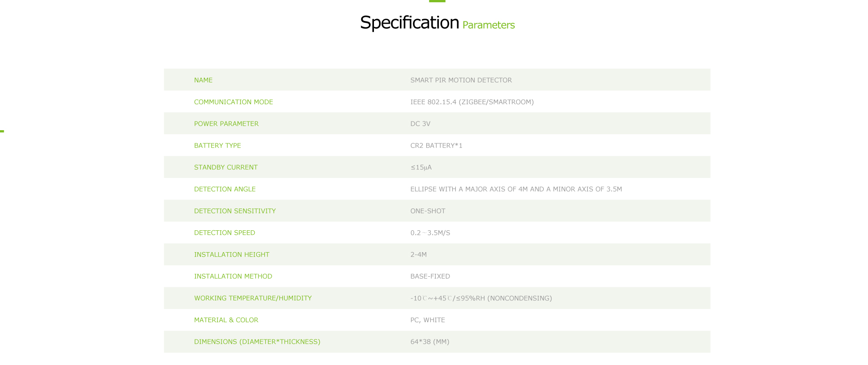Select the NAME row label
The height and width of the screenshot is (365, 868).
point(203,80)
